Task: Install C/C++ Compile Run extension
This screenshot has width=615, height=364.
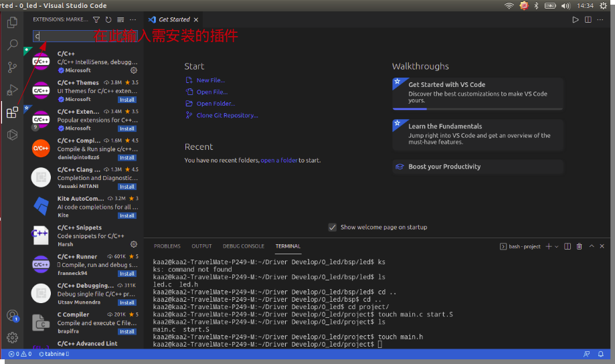Action: [127, 158]
